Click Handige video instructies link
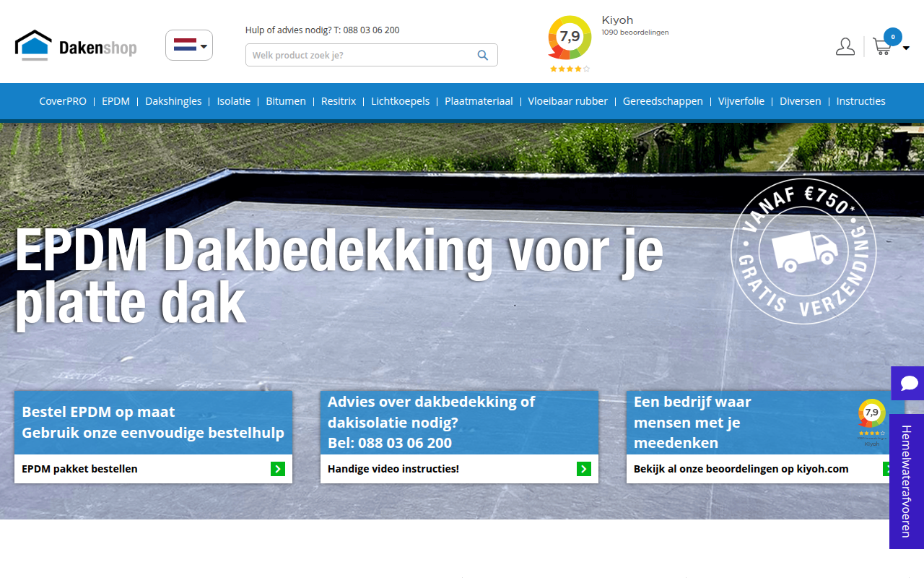 393,469
